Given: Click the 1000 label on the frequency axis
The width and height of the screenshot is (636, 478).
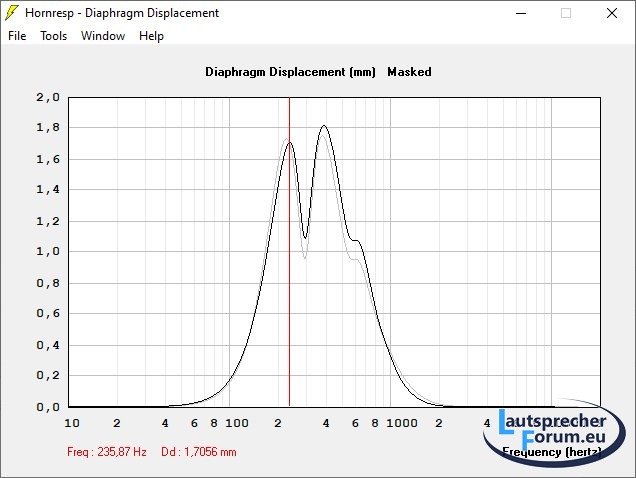Looking at the screenshot, I should click(x=402, y=423).
